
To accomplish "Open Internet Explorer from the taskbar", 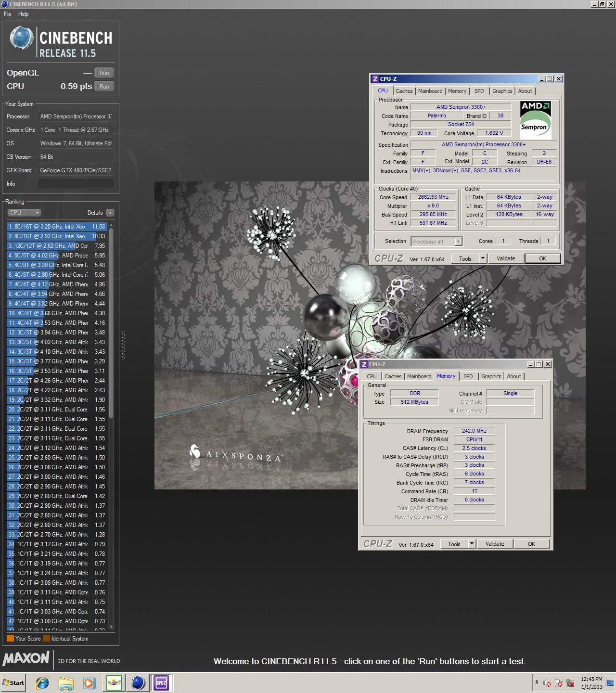I will pos(42,682).
